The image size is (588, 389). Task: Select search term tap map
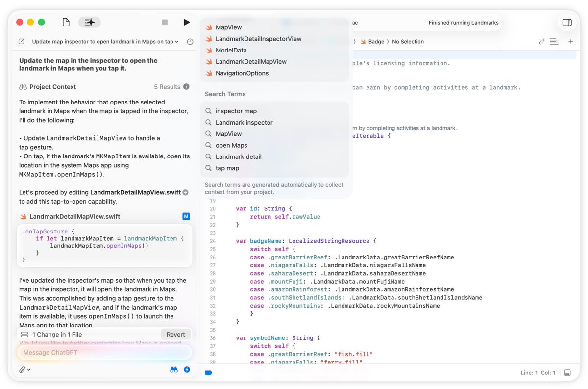click(227, 168)
